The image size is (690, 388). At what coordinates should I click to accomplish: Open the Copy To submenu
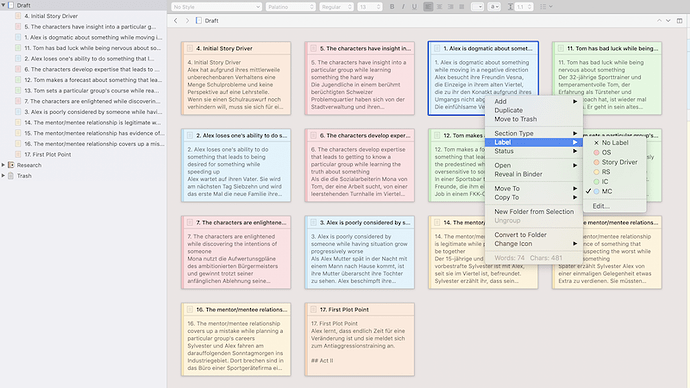click(x=533, y=198)
